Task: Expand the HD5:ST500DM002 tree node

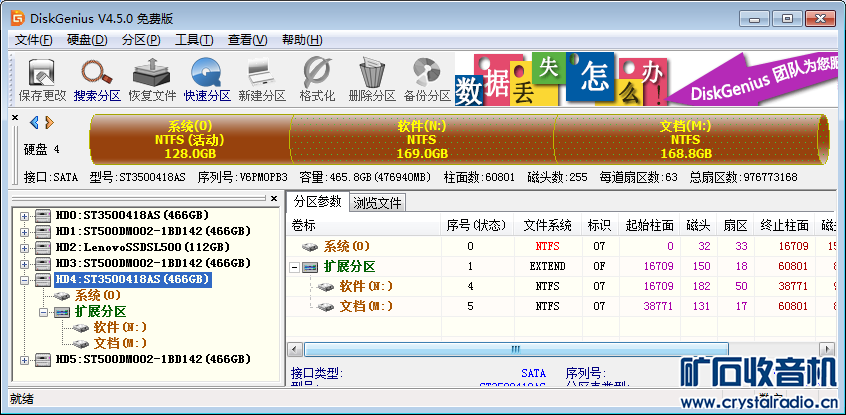Action: 24,359
